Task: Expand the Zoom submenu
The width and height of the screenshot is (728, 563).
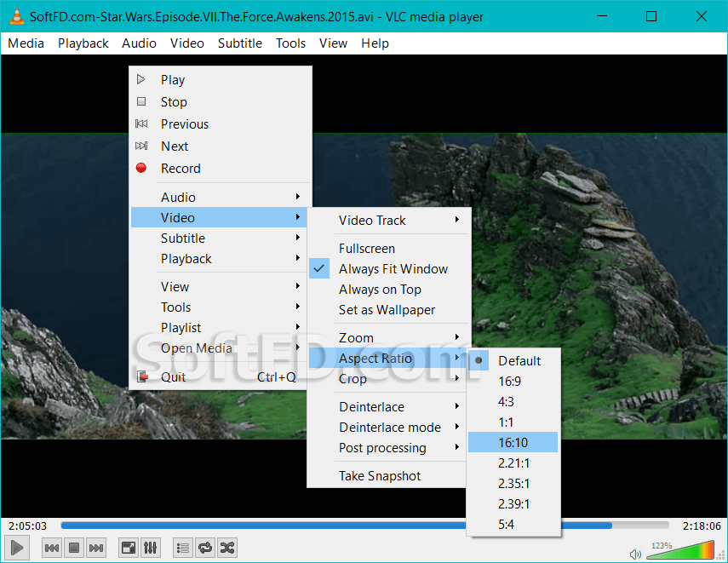Action: tap(389, 337)
